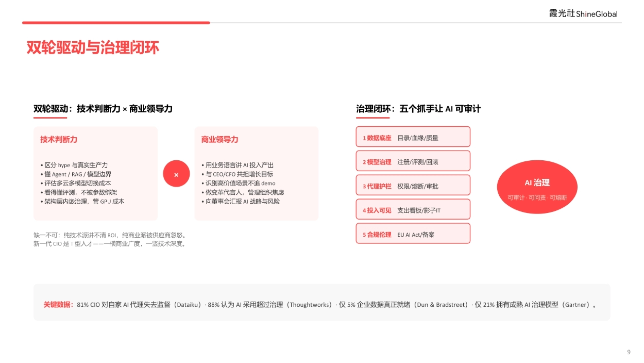Select the 4 投入可见 box
This screenshot has width=644, height=363.
413,209
